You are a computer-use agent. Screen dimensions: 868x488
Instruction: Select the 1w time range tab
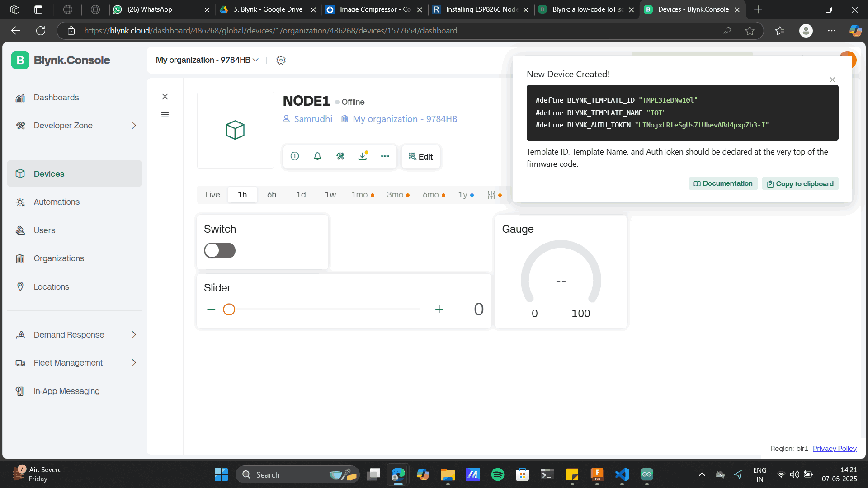pos(330,195)
